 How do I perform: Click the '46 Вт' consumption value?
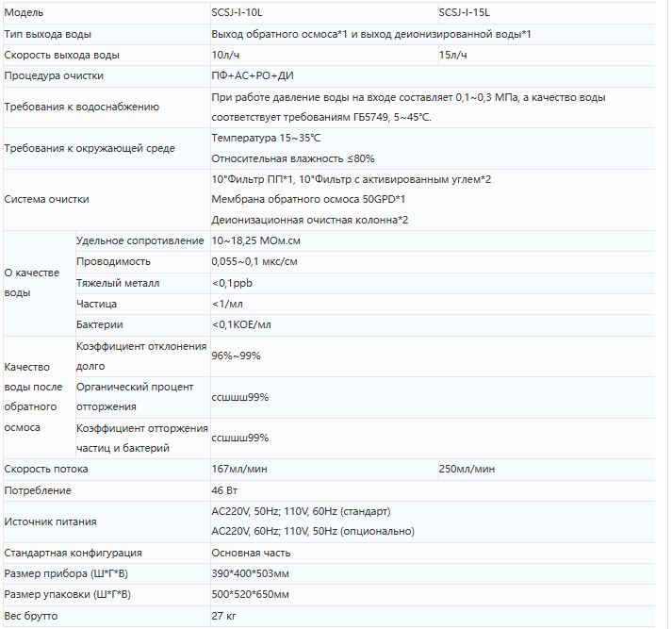click(x=225, y=490)
